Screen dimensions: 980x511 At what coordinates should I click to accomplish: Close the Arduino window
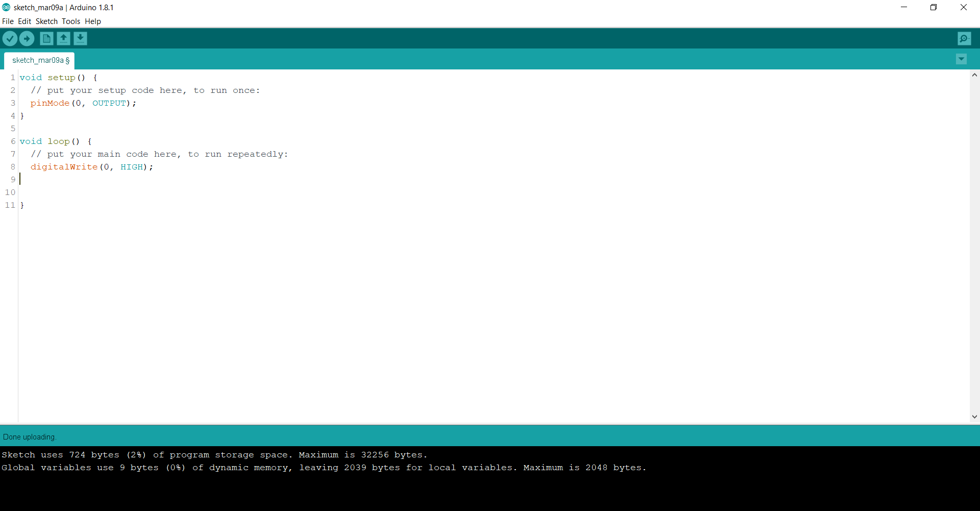(x=964, y=7)
